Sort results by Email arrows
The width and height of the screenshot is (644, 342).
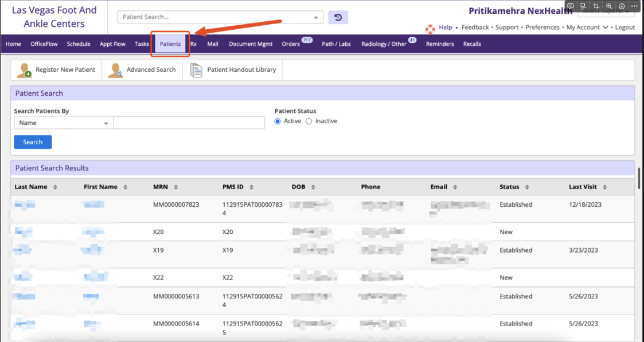tap(455, 187)
